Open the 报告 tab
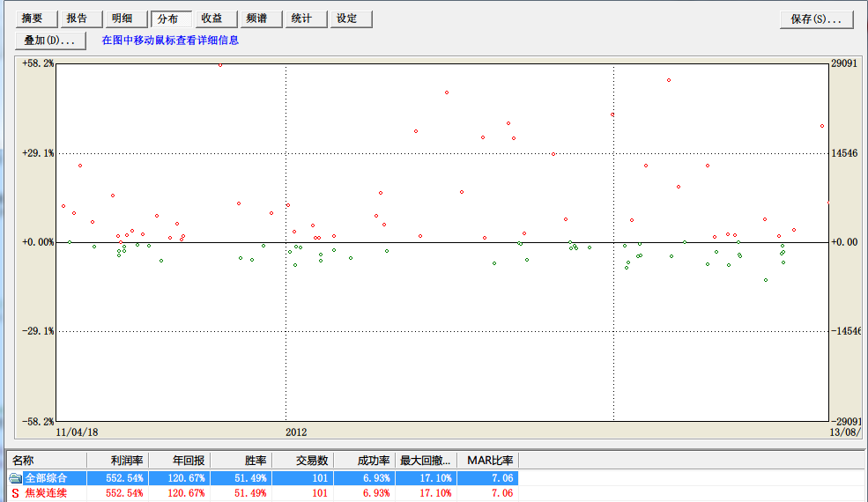Viewport: 868px width, 502px height. point(81,18)
